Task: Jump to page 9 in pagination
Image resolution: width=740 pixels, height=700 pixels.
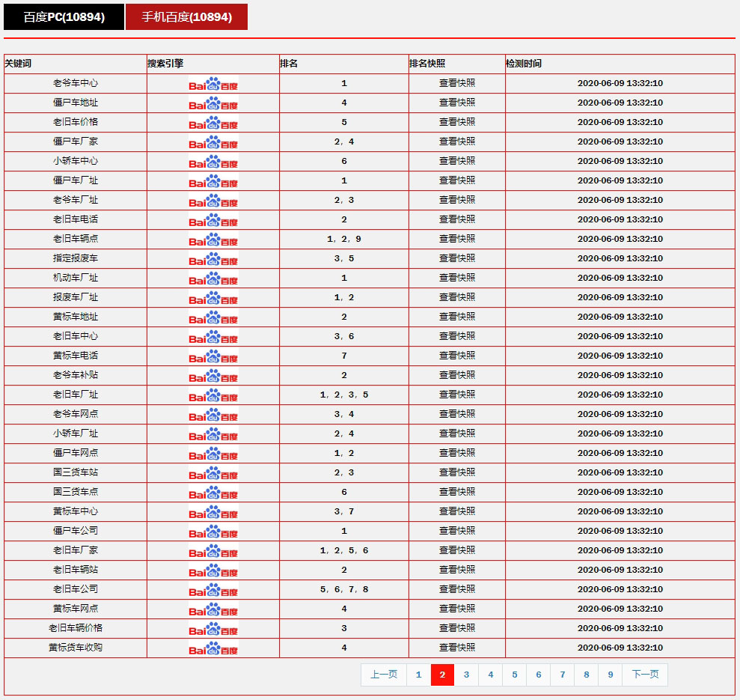Action: click(611, 675)
